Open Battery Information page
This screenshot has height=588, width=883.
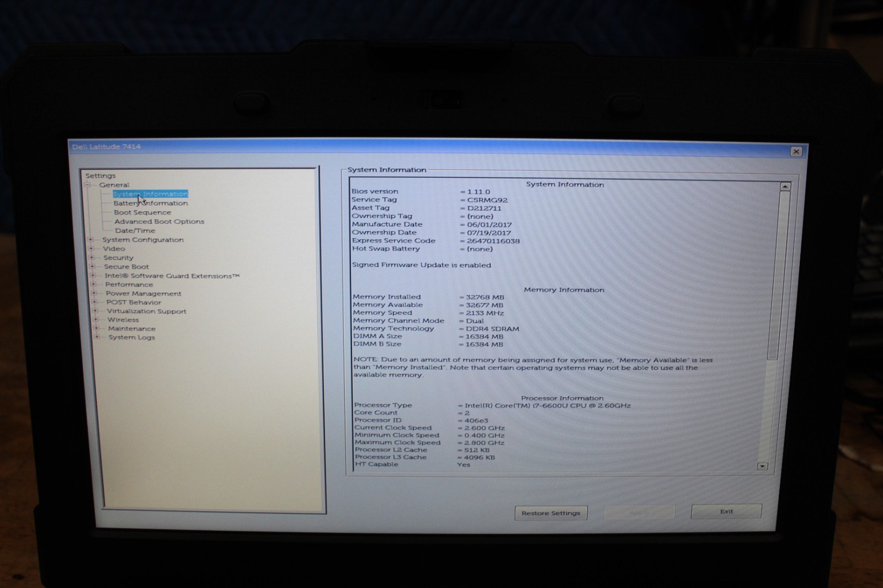151,203
